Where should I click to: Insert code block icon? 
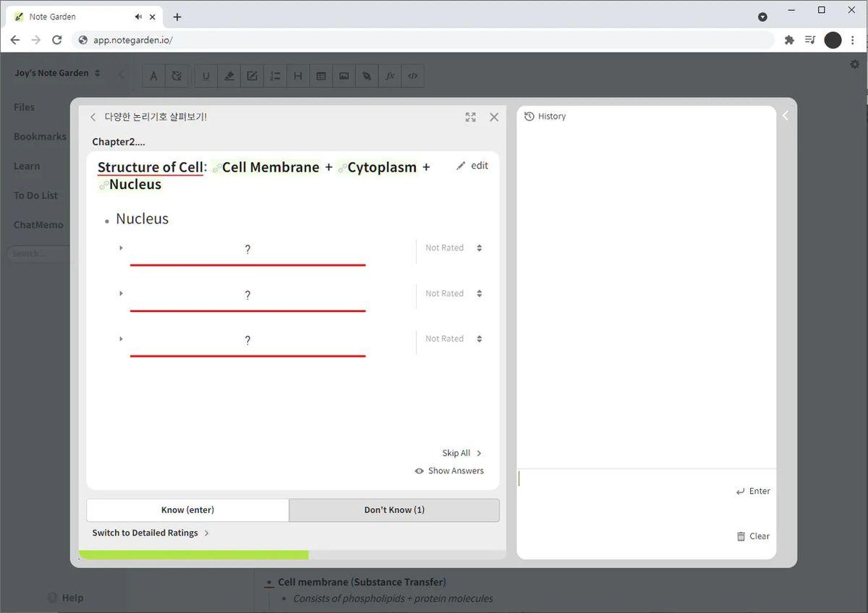point(413,75)
